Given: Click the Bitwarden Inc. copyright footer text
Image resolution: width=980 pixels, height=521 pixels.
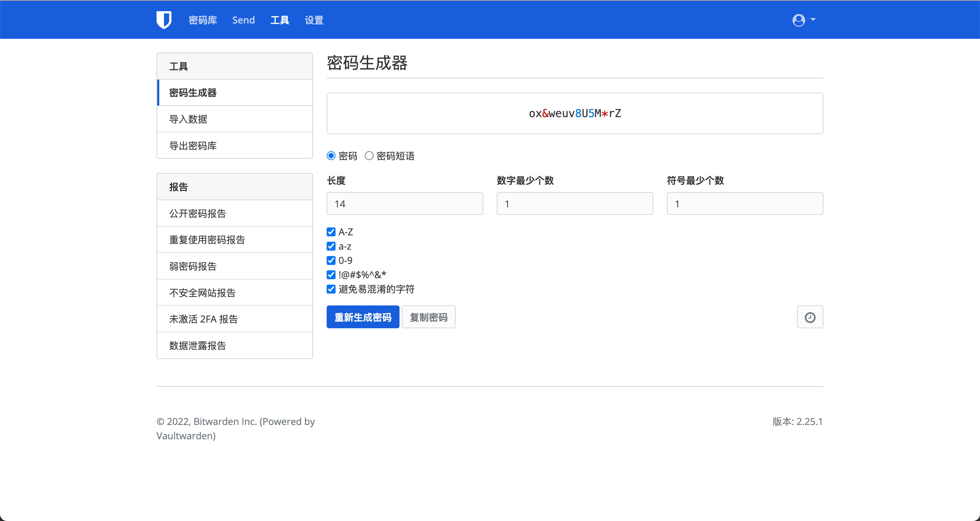Looking at the screenshot, I should [235, 428].
